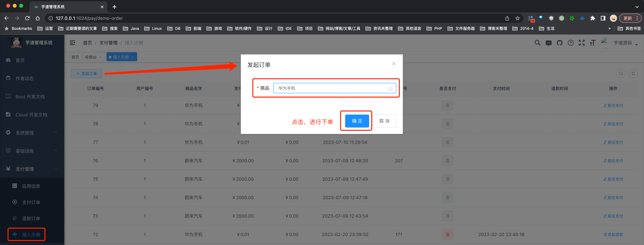Click the message comment icon in header
The image size is (644, 245).
coord(548,43)
